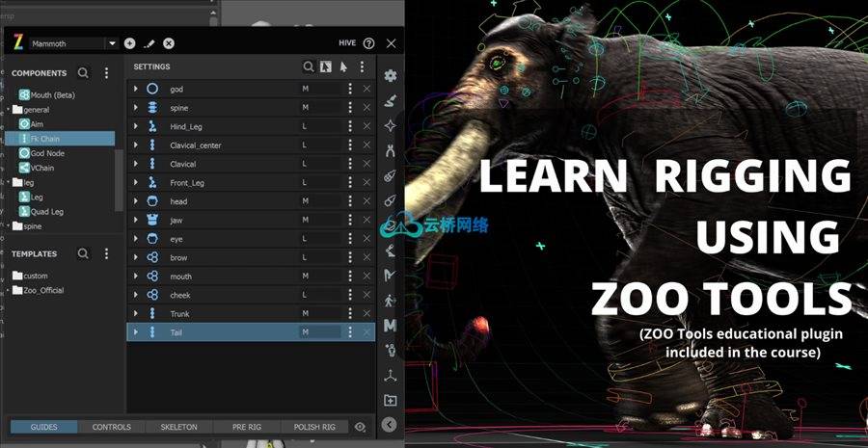Click the selection highlight icon in Settings
Viewport: 868px width, 448px height.
[326, 66]
